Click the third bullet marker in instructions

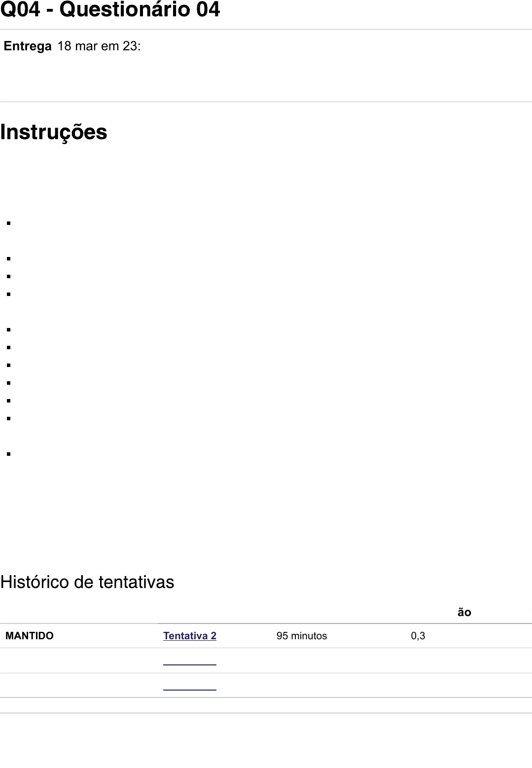pyautogui.click(x=9, y=276)
